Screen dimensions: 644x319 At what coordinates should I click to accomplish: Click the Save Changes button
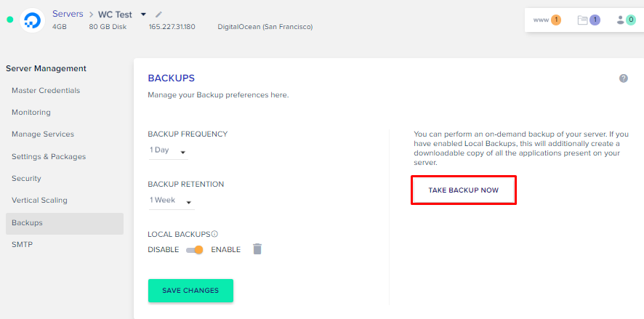[190, 291]
